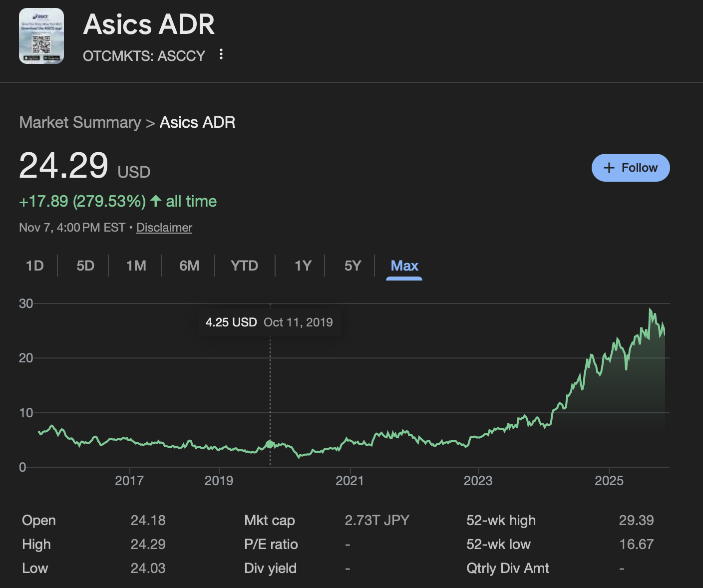
Task: Show the 1Y chart range
Action: point(303,266)
